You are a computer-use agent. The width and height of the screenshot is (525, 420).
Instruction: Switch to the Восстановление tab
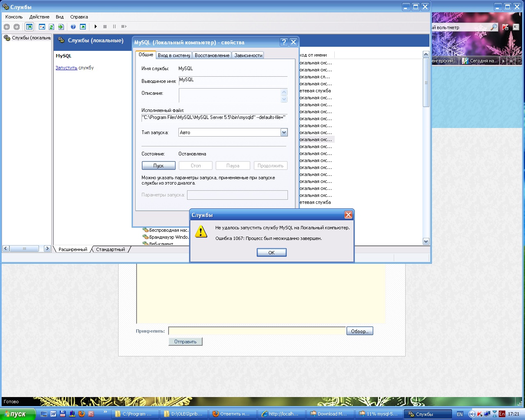[212, 55]
